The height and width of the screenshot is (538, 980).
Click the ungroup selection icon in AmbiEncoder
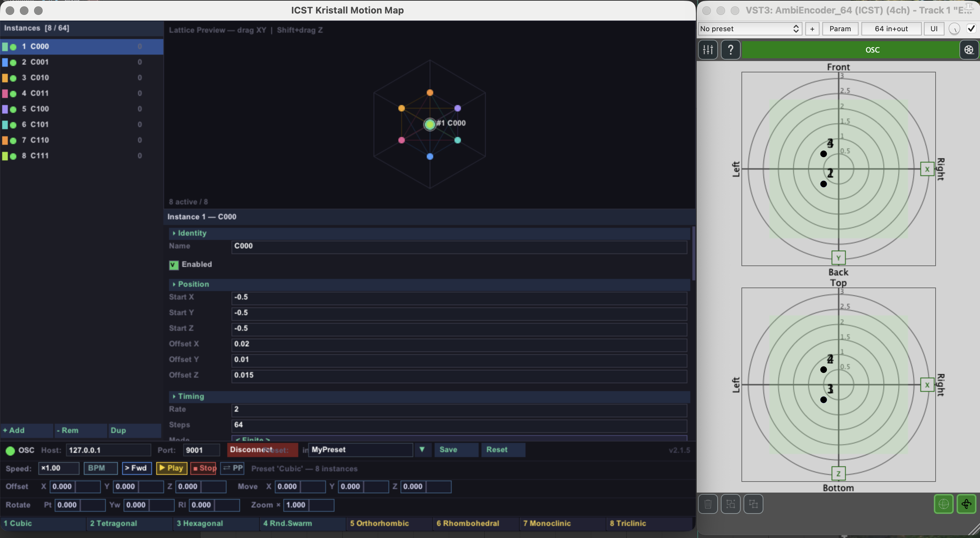(753, 504)
